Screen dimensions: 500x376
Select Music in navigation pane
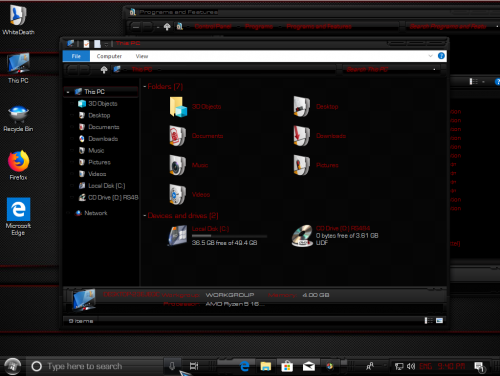coord(96,150)
